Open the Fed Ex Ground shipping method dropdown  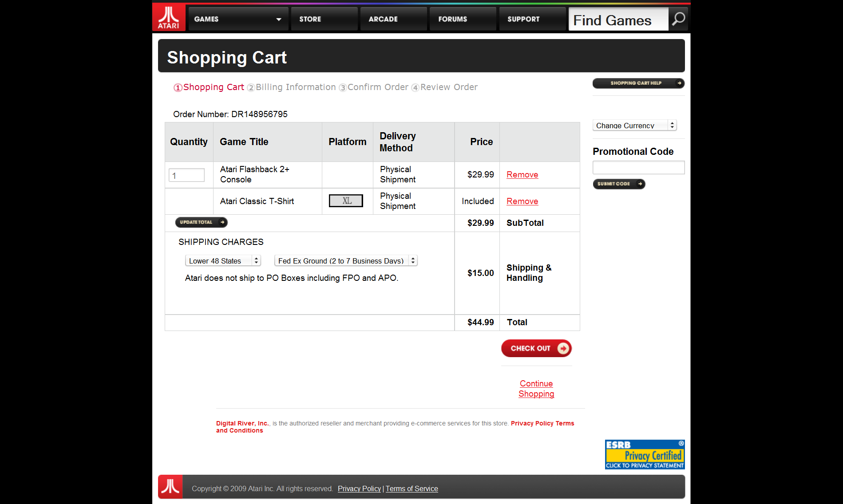coord(346,260)
